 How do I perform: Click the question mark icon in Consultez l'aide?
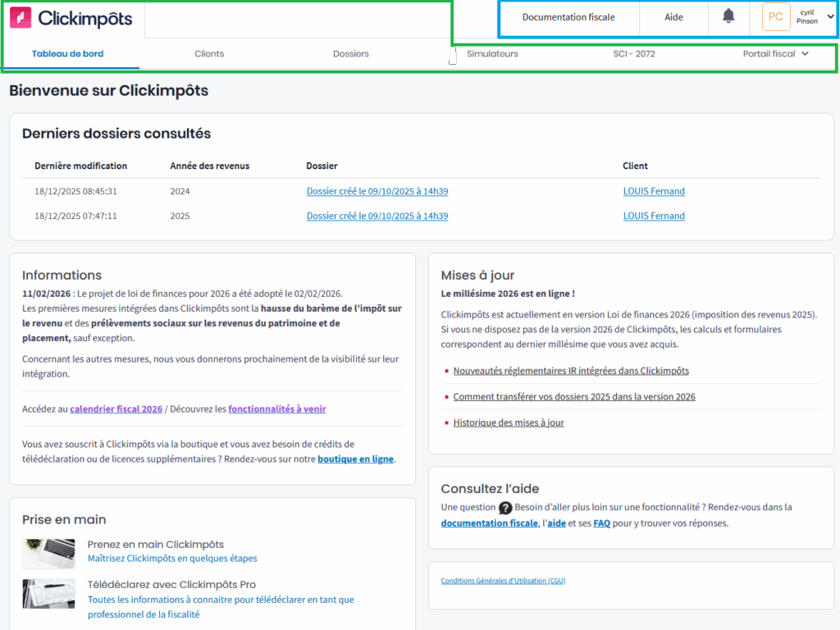coord(505,508)
